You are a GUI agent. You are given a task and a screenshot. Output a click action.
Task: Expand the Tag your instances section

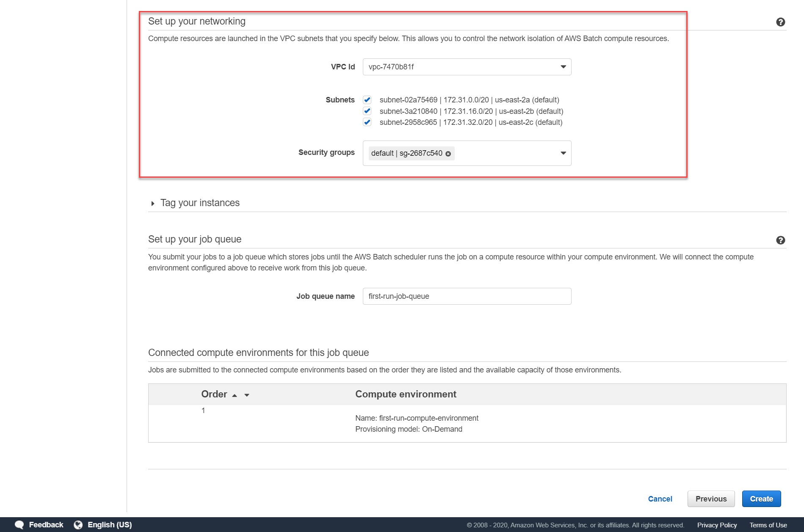coord(153,204)
